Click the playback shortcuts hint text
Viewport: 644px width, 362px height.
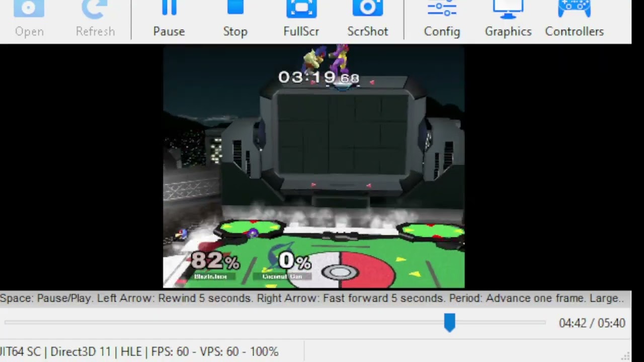click(x=311, y=298)
